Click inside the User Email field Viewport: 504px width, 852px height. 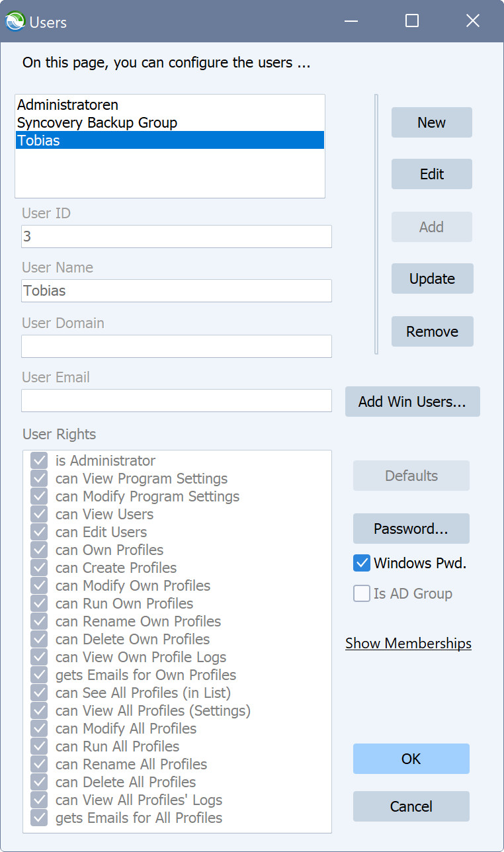[x=176, y=400]
